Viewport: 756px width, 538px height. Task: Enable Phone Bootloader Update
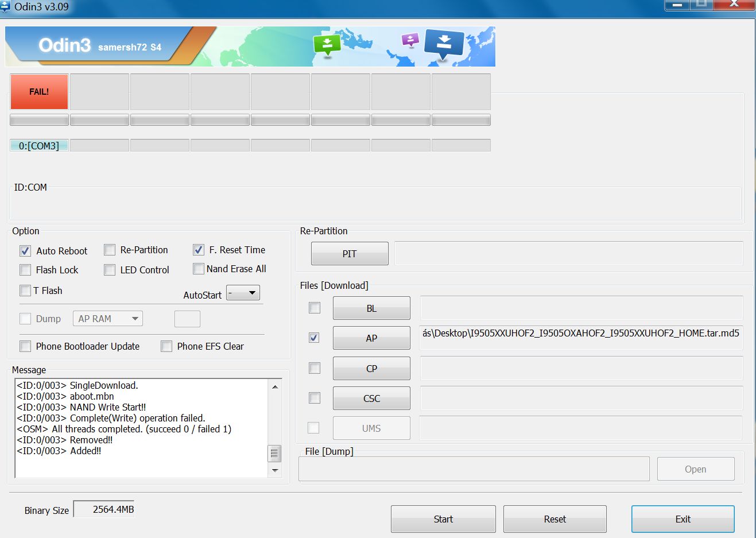(25, 346)
